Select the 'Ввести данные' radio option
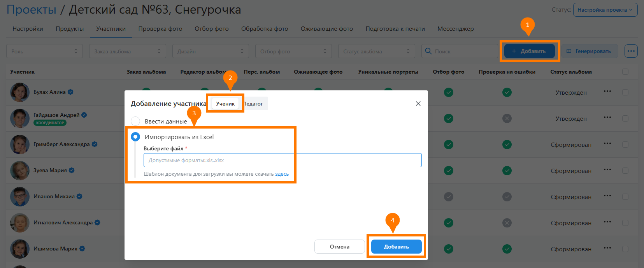The image size is (644, 268). [x=135, y=121]
